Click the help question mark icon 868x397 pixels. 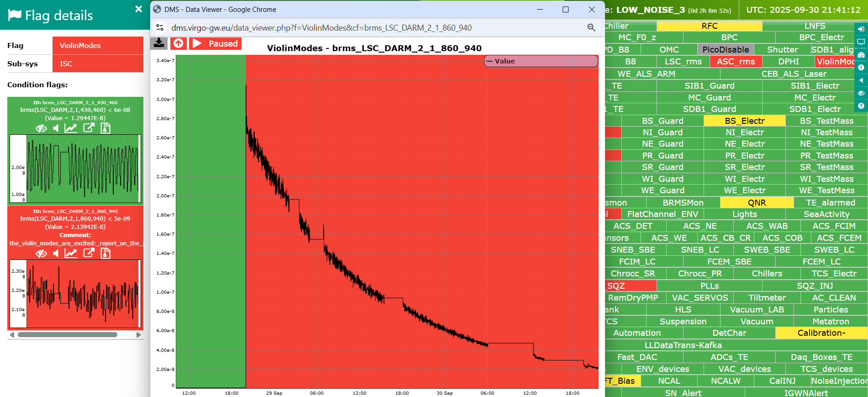point(861,106)
